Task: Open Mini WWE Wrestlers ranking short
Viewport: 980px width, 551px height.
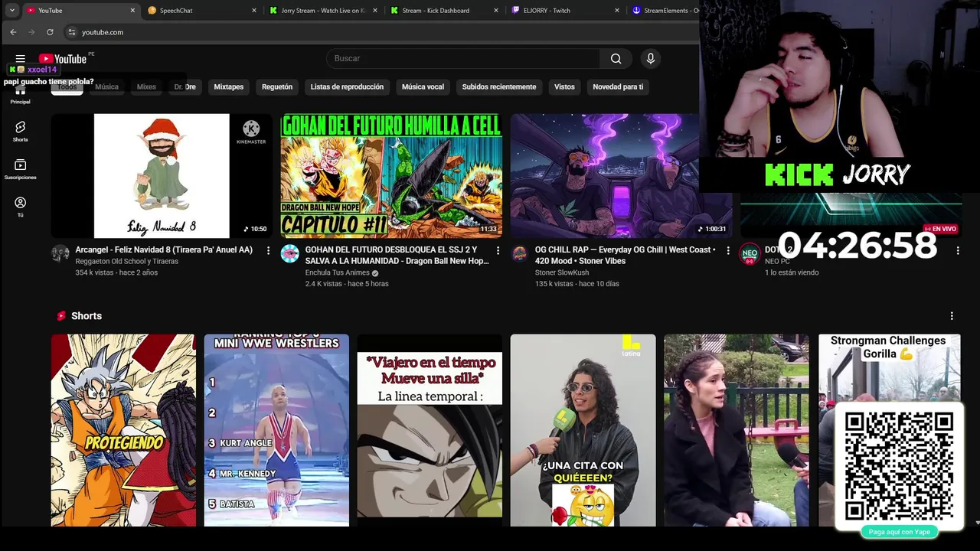Action: 276,430
